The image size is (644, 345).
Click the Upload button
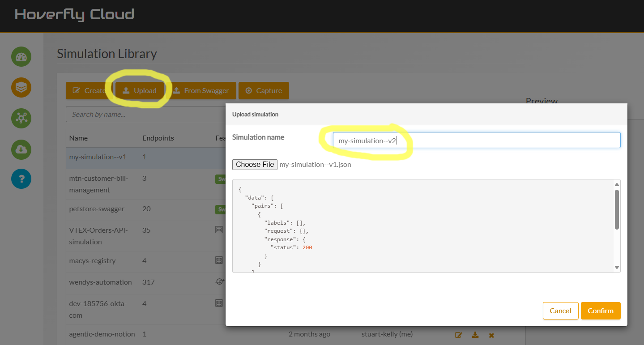tap(140, 90)
